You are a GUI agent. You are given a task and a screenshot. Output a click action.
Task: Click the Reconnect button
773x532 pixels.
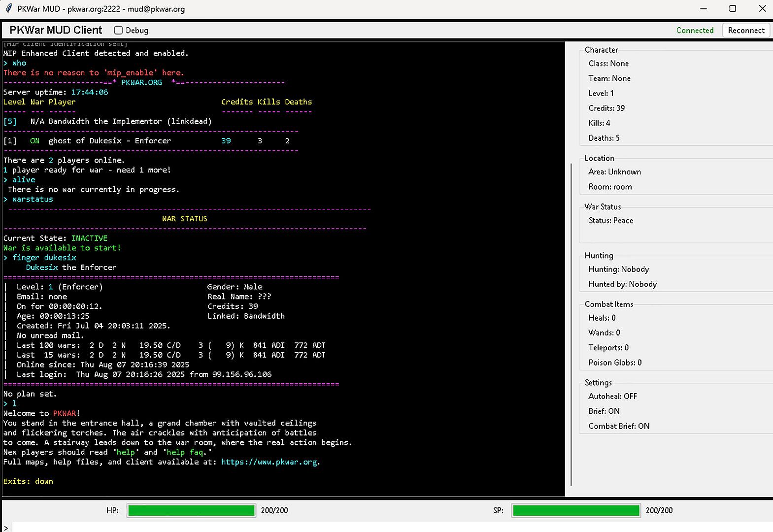tap(746, 31)
